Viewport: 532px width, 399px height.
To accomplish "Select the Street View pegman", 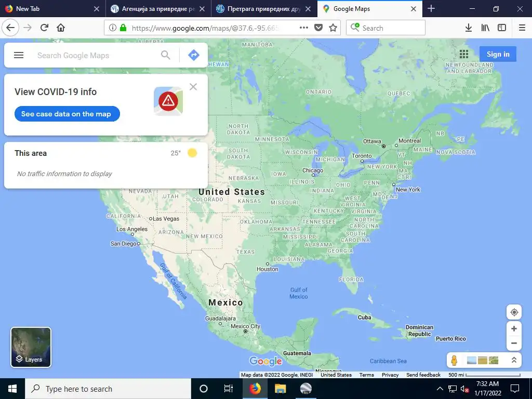I will click(454, 361).
